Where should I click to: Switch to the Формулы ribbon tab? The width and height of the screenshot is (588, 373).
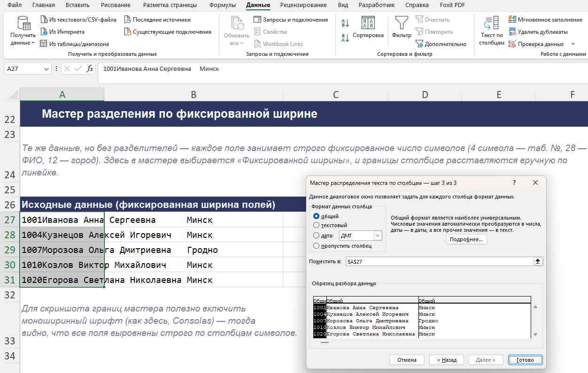pyautogui.click(x=223, y=5)
